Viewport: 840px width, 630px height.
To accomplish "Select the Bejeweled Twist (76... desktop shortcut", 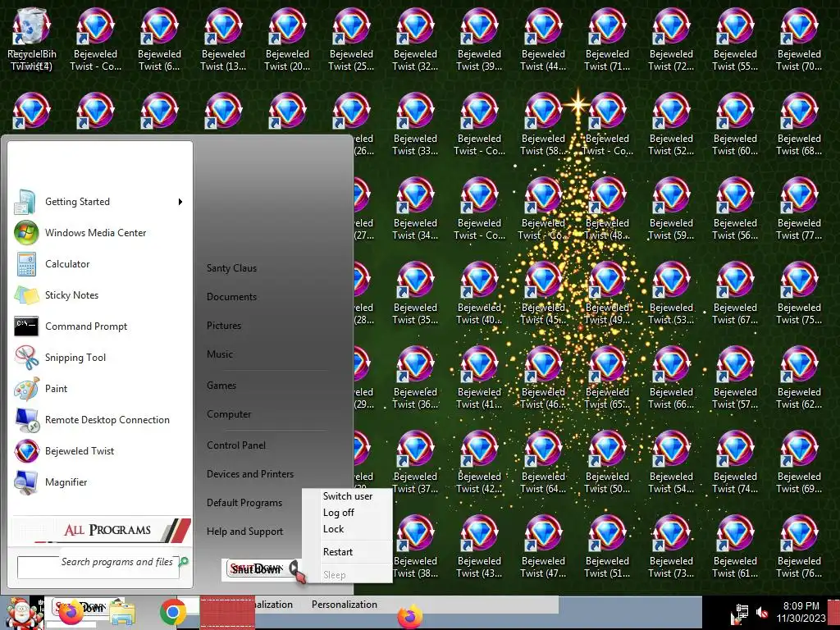I will (x=799, y=547).
